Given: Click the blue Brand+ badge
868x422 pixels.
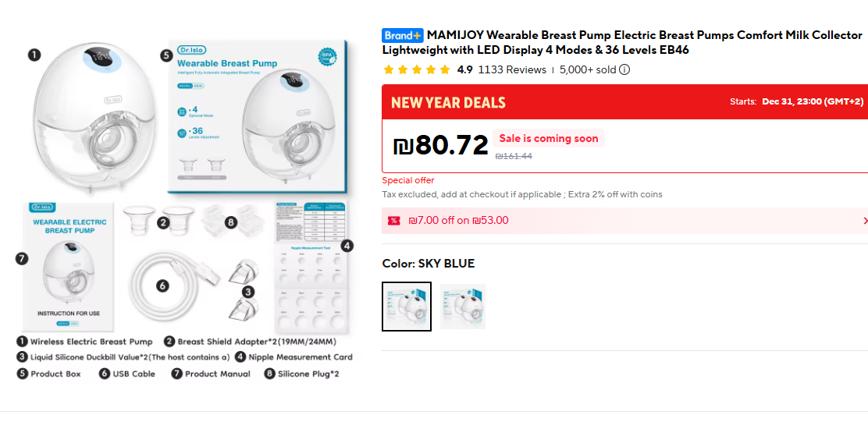Looking at the screenshot, I should 402,36.
